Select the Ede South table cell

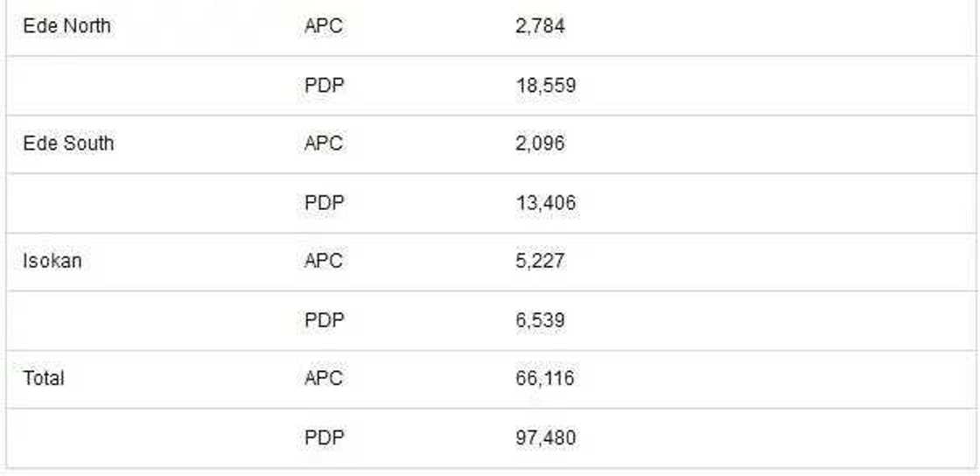[68, 143]
